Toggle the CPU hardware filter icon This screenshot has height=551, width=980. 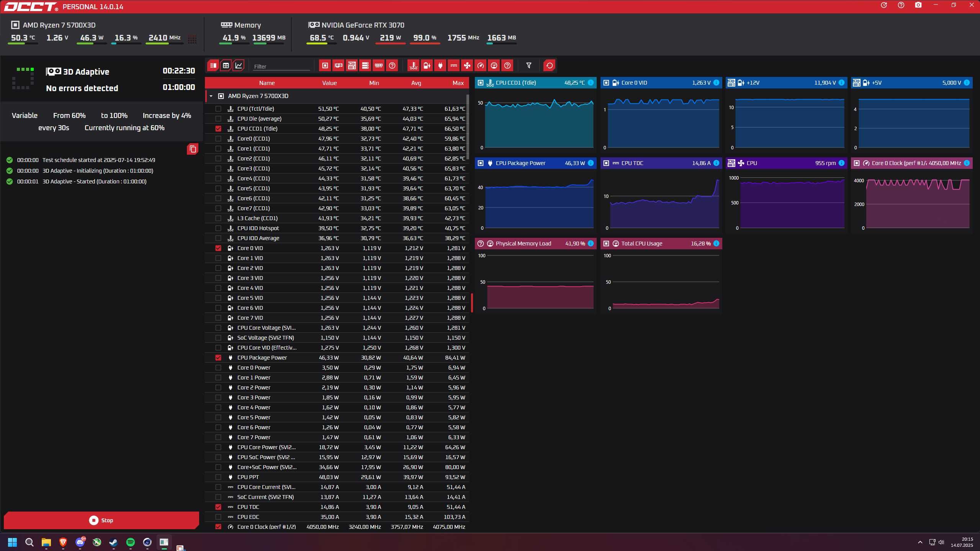pyautogui.click(x=325, y=65)
